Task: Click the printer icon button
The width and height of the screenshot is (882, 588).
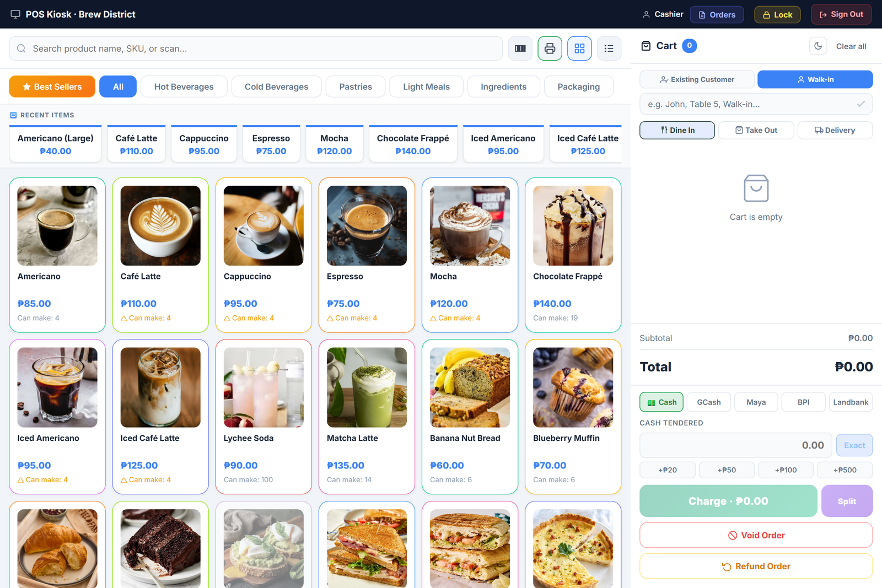Action: 550,48
